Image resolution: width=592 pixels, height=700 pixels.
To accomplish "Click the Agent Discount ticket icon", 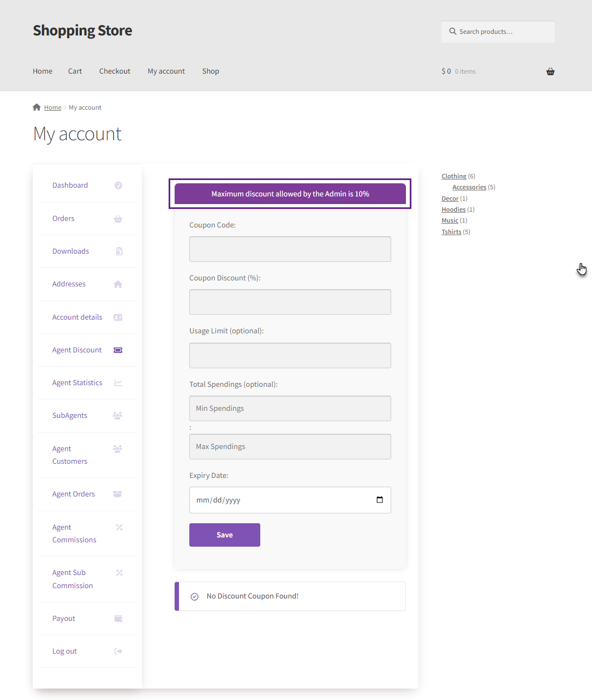I will (118, 350).
